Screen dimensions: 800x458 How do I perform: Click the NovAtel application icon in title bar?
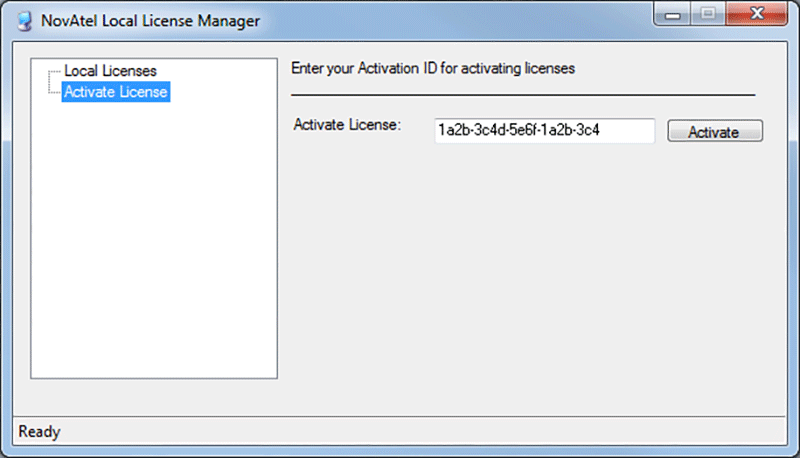coord(24,21)
